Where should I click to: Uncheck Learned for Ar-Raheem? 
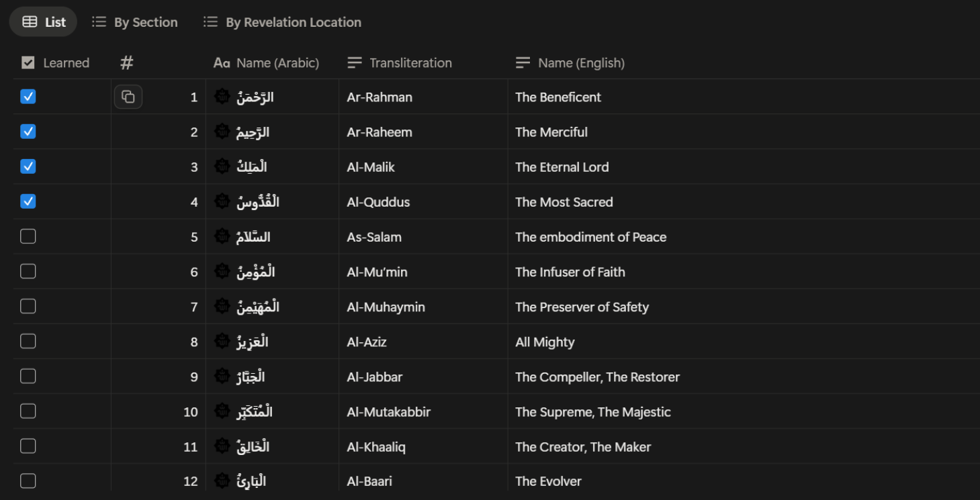coord(28,132)
